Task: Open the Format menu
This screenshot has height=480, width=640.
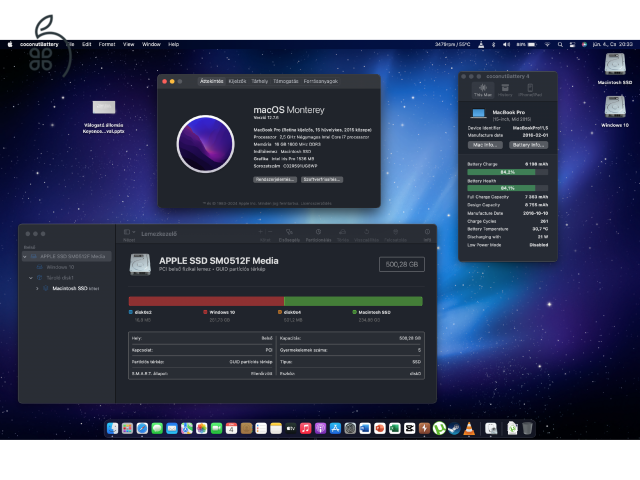Action: pyautogui.click(x=107, y=44)
